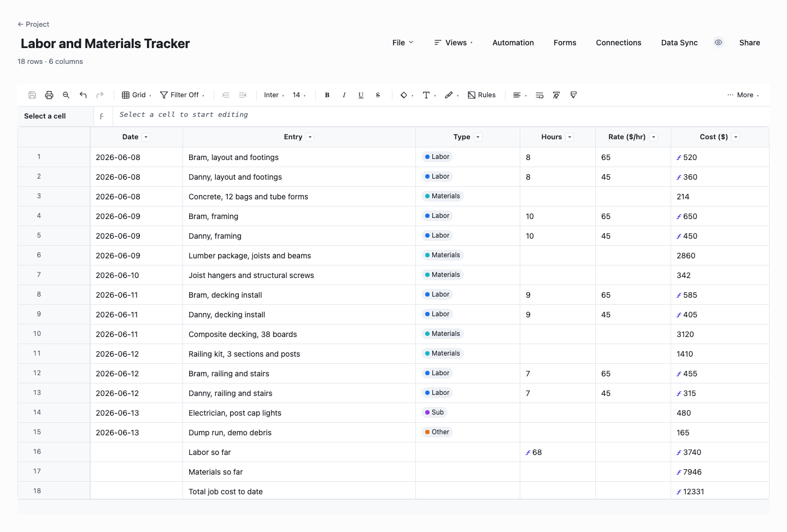The width and height of the screenshot is (787, 532).
Task: Select the cost cell showing 2860
Action: [x=720, y=256]
